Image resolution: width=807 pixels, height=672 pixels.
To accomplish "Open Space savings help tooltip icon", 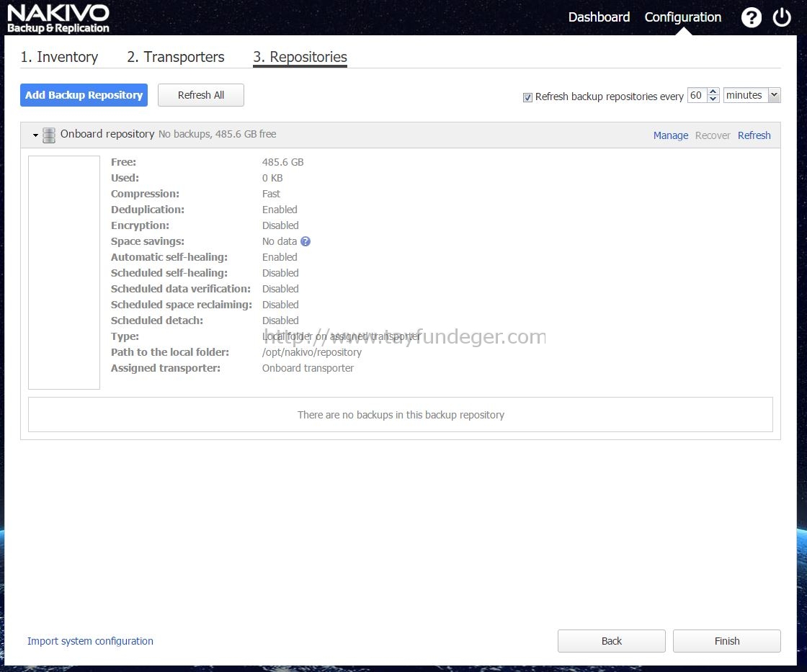I will [x=306, y=241].
